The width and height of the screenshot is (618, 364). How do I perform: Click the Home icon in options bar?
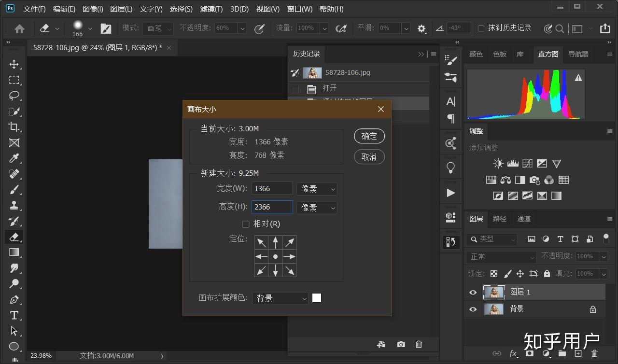click(x=20, y=29)
